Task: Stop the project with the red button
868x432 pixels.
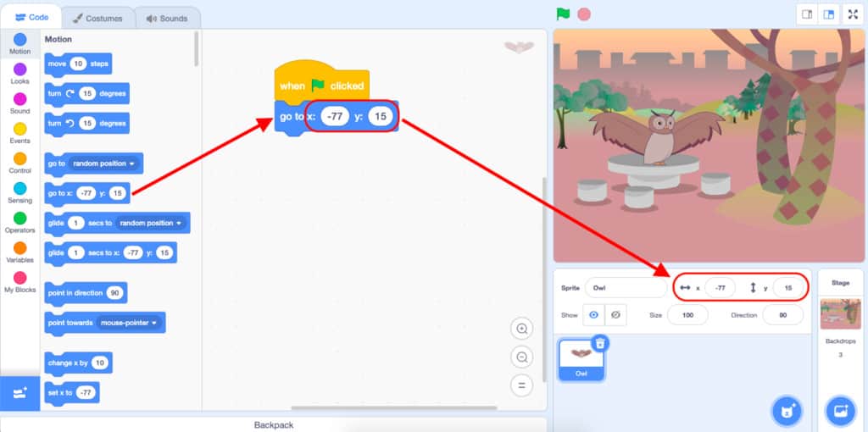Action: (x=584, y=14)
